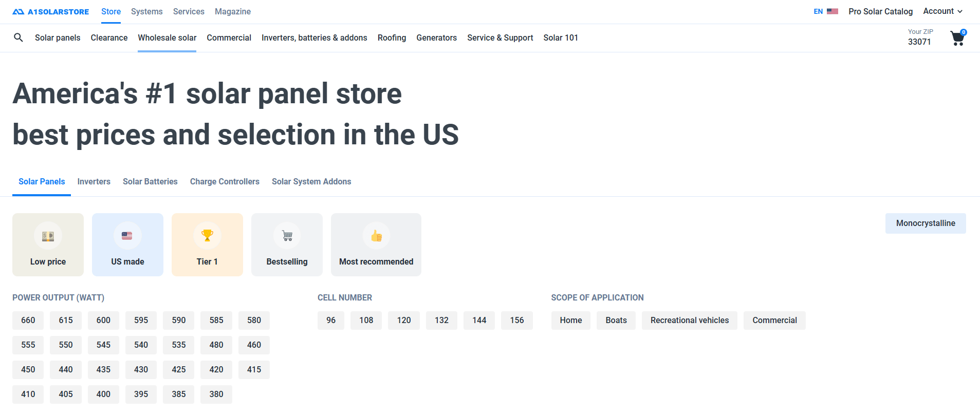Filter by Recreational vehicles application
Screen dimensions: 980x414
(x=689, y=321)
